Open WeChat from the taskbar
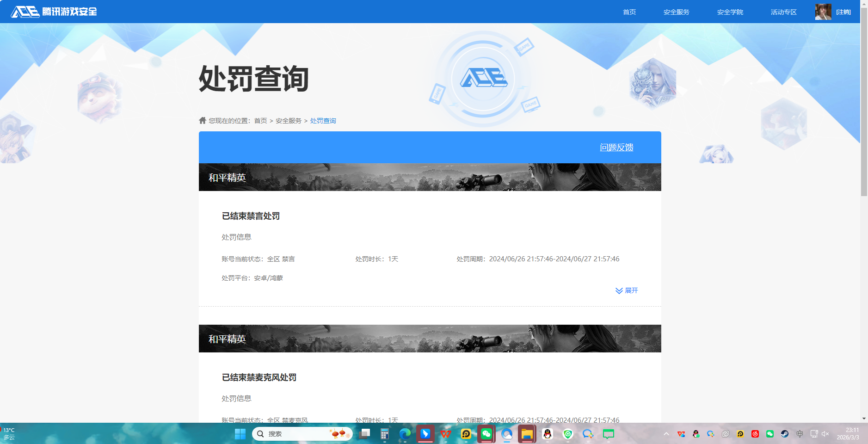 pos(486,434)
